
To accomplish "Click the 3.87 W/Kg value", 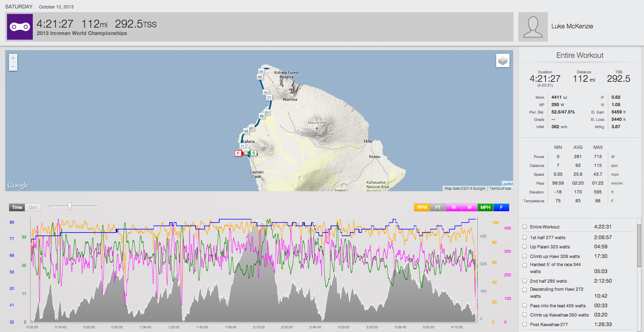I will (616, 127).
